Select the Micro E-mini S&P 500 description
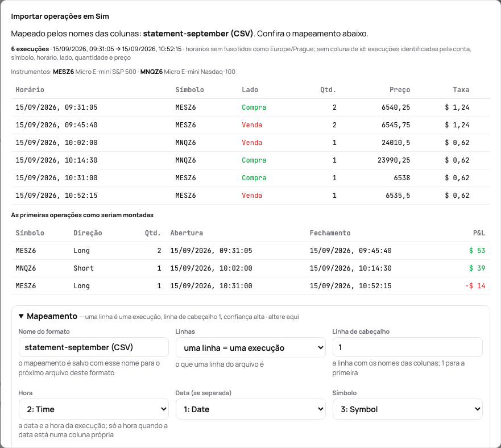This screenshot has height=448, width=501. pos(106,72)
